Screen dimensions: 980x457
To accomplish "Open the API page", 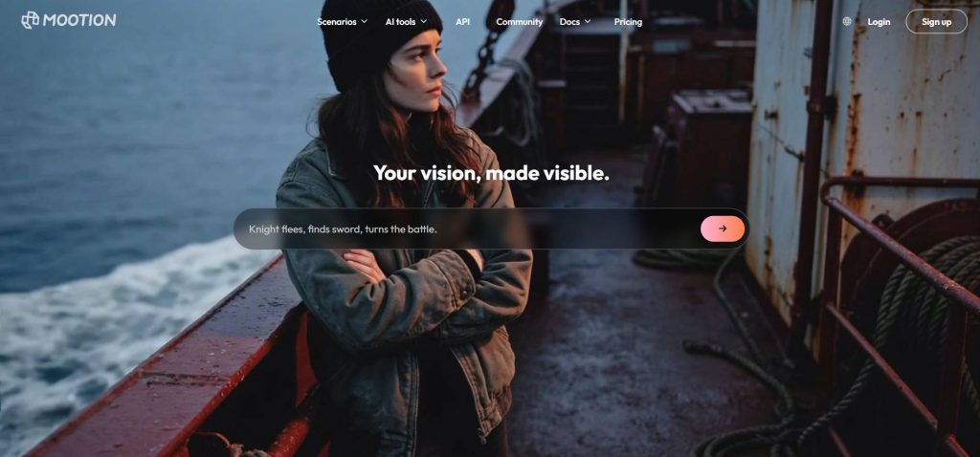I will point(462,22).
